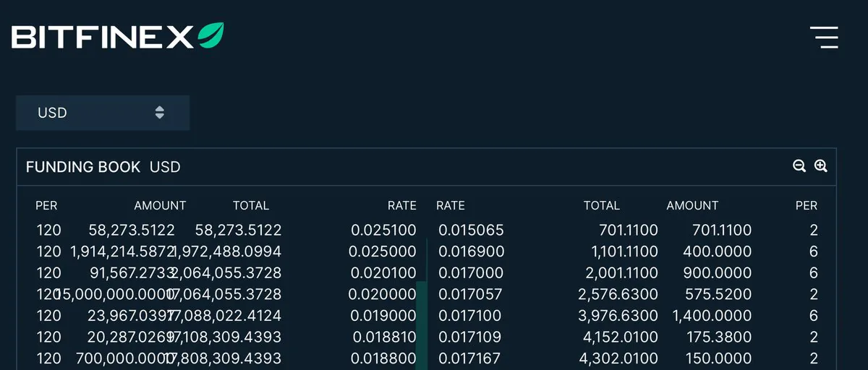
Task: Click the left TOTAL column header
Action: [x=251, y=206]
